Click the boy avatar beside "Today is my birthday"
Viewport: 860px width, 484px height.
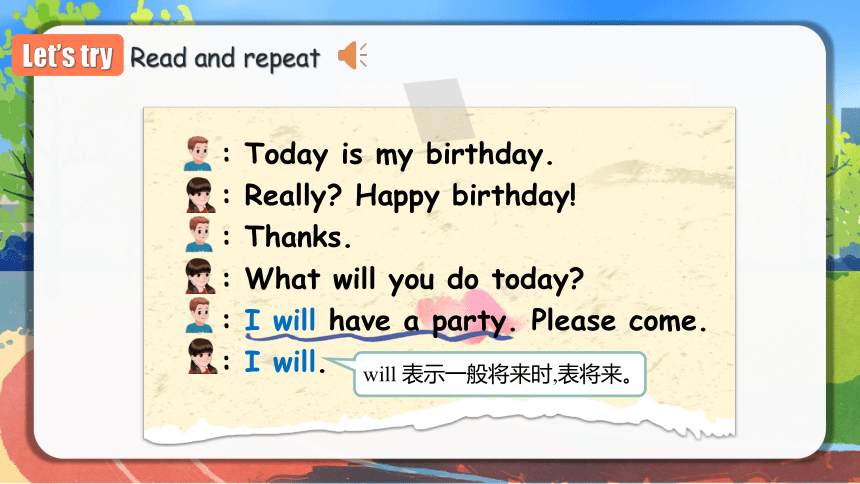(x=198, y=154)
